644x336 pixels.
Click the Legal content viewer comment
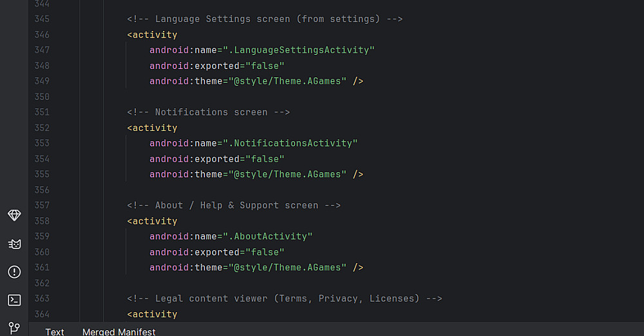pos(285,299)
